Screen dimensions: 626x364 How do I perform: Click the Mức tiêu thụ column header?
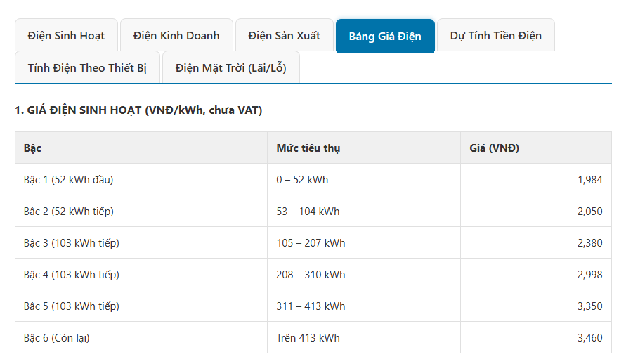(x=308, y=148)
